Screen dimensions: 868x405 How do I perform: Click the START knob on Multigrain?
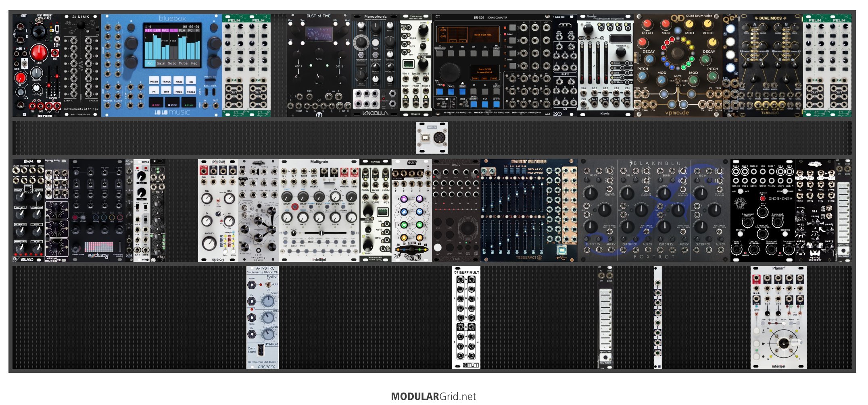tap(287, 197)
